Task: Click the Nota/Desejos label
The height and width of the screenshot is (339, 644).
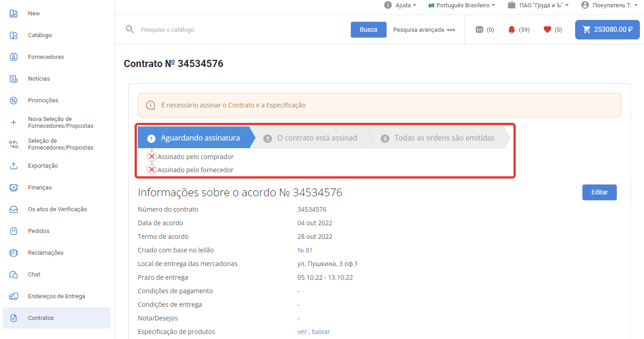Action: tap(158, 318)
